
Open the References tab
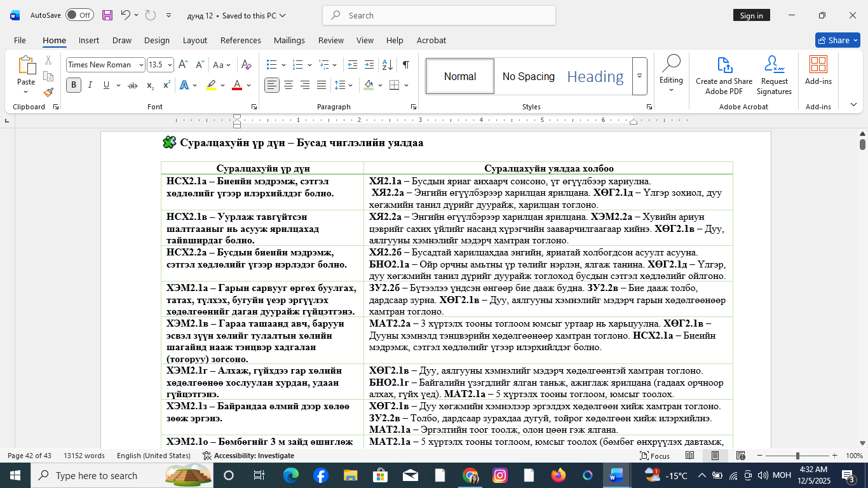tap(240, 40)
